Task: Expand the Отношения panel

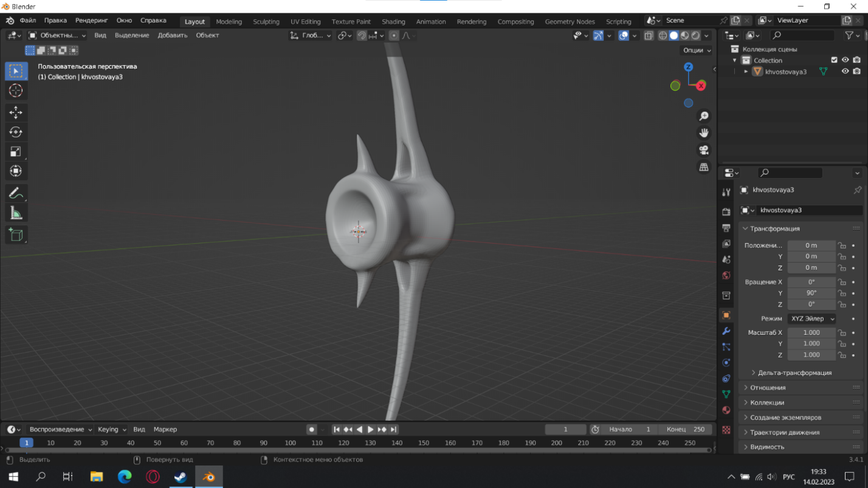Action: coord(768,387)
